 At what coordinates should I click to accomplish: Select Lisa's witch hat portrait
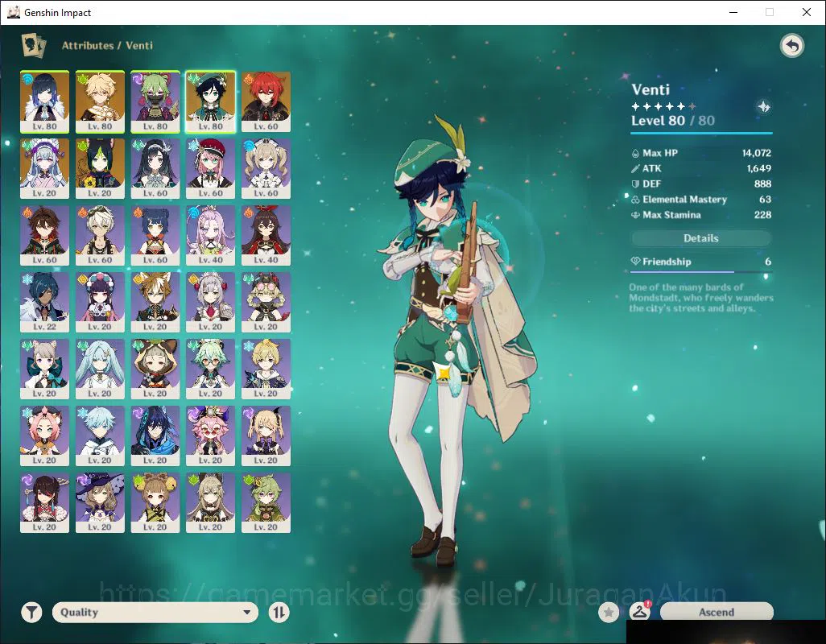click(x=100, y=503)
